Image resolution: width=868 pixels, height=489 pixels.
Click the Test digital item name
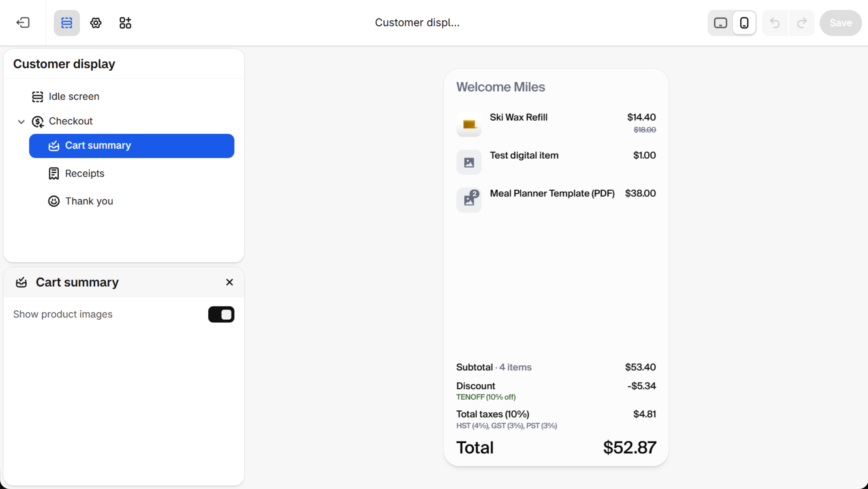click(x=524, y=155)
